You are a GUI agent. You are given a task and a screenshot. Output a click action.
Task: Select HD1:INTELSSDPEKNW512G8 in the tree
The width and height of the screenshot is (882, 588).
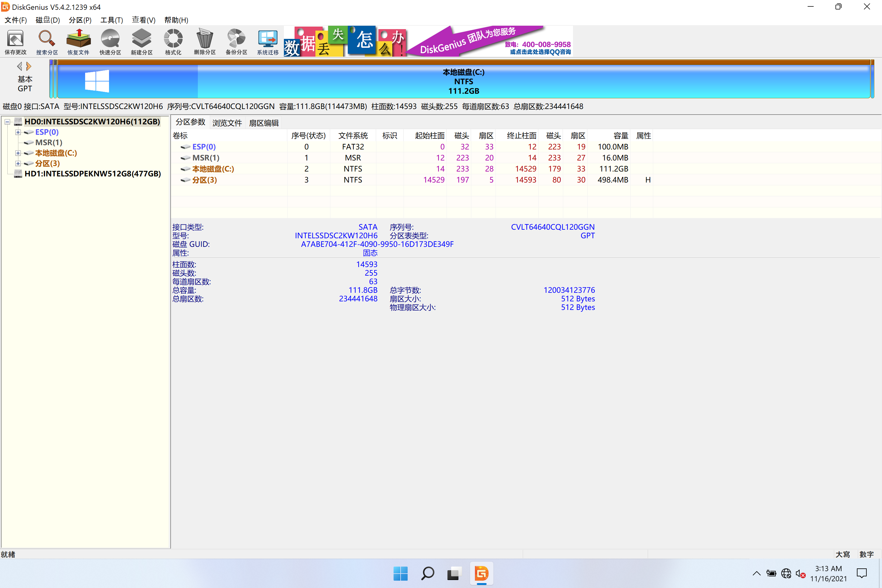(x=92, y=174)
